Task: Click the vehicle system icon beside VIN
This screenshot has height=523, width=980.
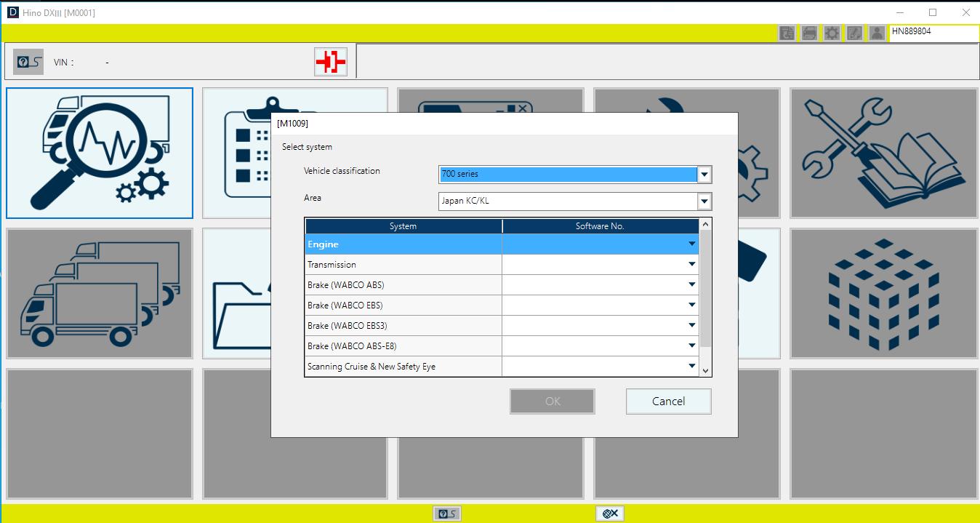Action: (30, 62)
